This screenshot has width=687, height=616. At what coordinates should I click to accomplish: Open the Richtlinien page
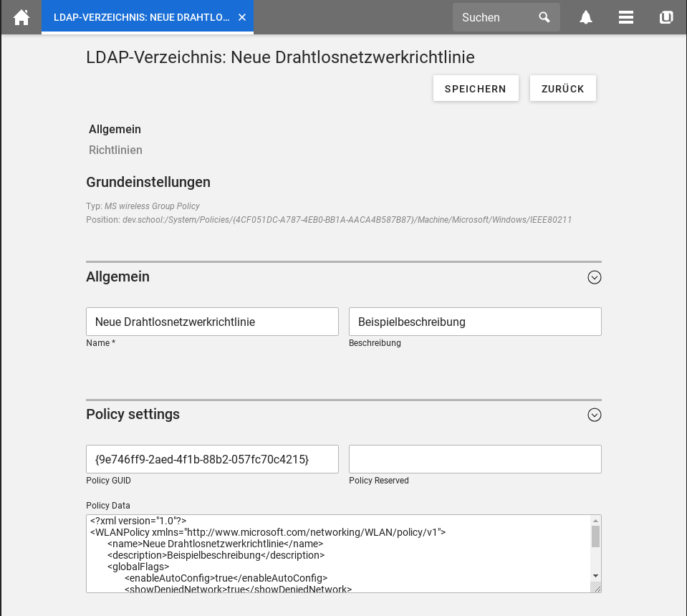(115, 150)
